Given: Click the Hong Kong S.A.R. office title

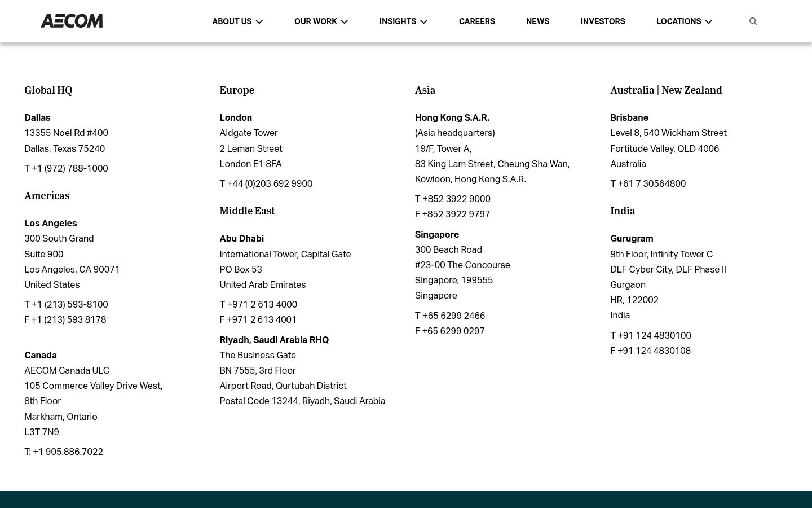Looking at the screenshot, I should [452, 117].
